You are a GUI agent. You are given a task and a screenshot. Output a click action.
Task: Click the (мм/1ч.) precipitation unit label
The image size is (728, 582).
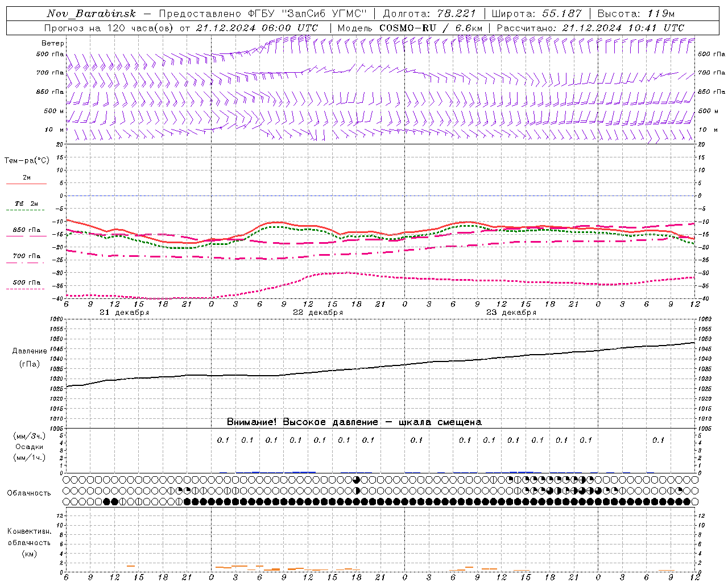point(30,458)
